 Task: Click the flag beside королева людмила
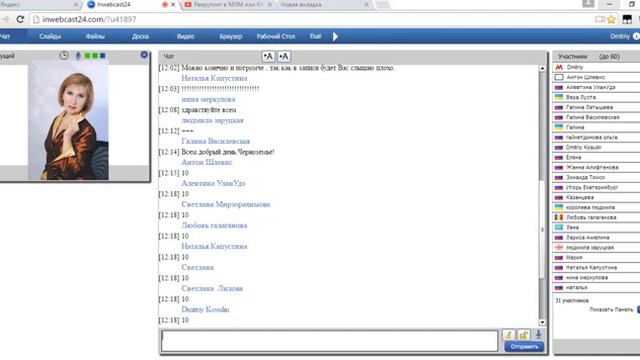pos(559,207)
